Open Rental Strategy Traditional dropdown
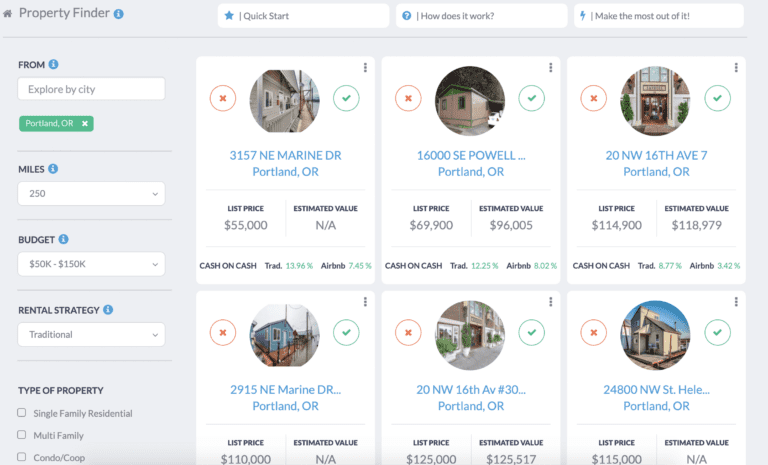768x465 pixels. click(x=91, y=335)
